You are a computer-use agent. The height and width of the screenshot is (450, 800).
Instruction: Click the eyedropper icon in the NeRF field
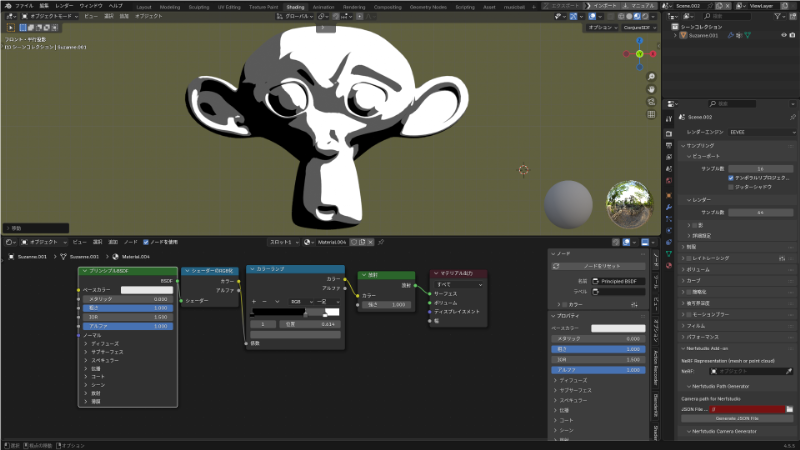(x=789, y=370)
